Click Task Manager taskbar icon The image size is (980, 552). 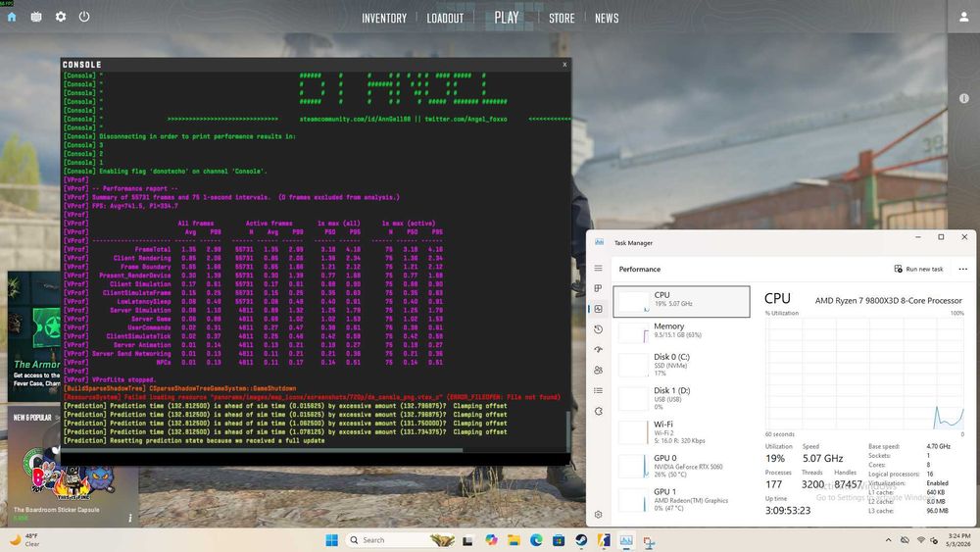pos(626,540)
